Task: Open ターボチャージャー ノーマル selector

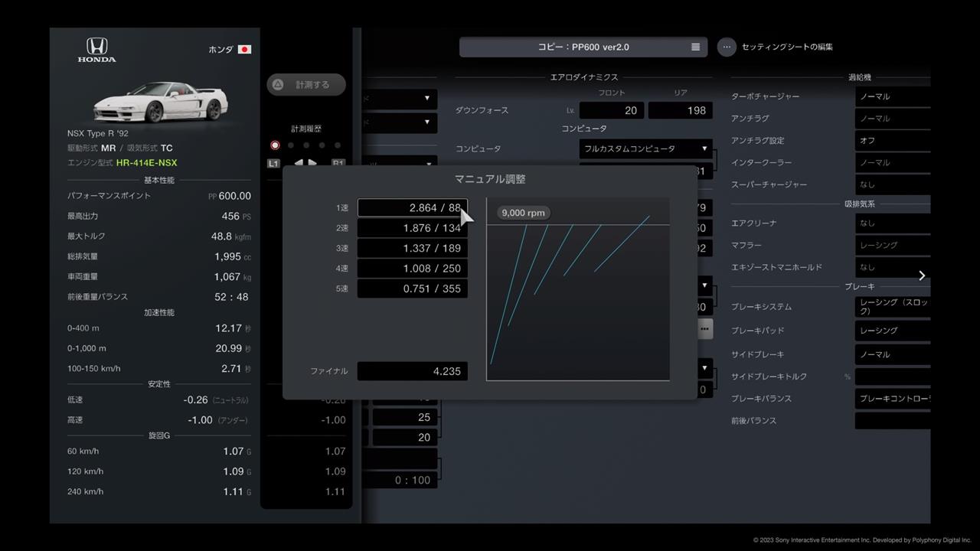Action: coord(893,96)
